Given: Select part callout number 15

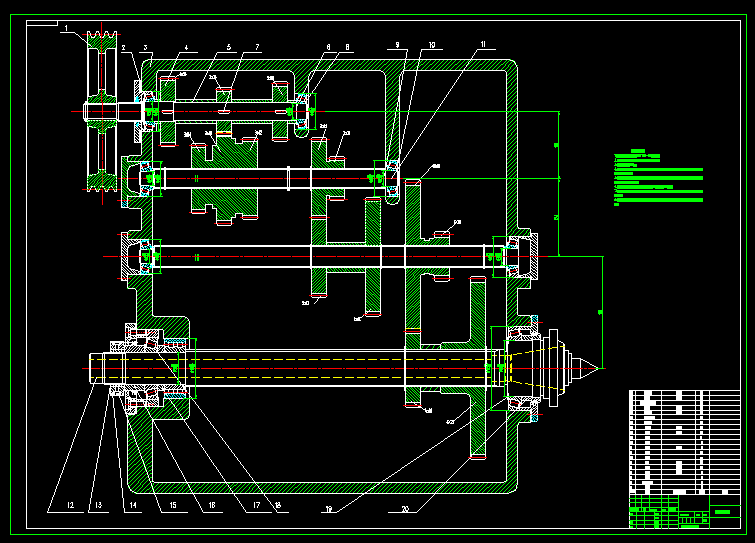Looking at the screenshot, I should (173, 505).
